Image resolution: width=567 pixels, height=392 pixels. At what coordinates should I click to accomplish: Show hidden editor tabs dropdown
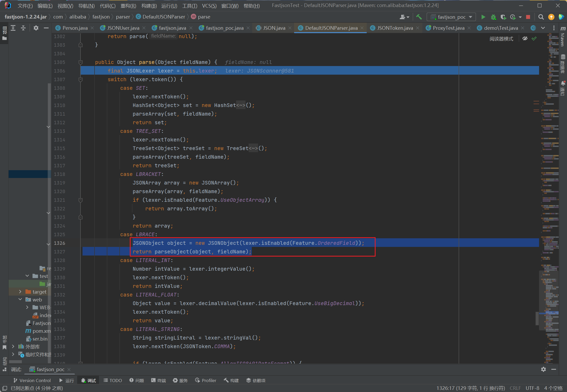[x=543, y=28]
